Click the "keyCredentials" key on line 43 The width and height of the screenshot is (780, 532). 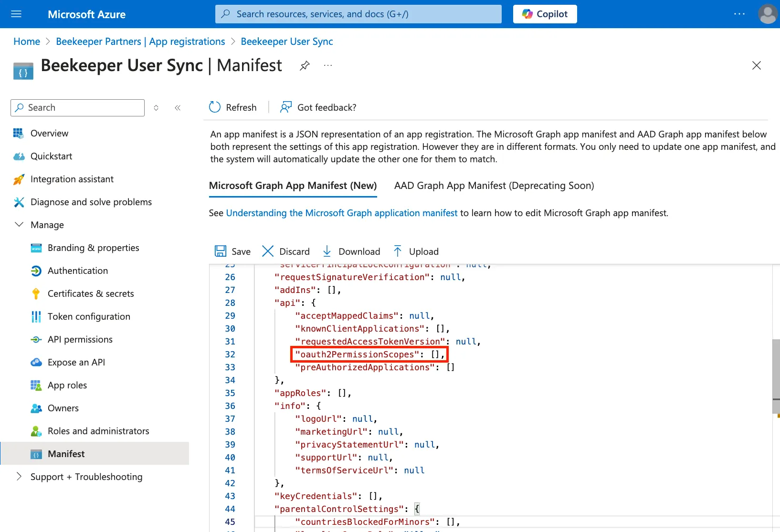(x=316, y=496)
